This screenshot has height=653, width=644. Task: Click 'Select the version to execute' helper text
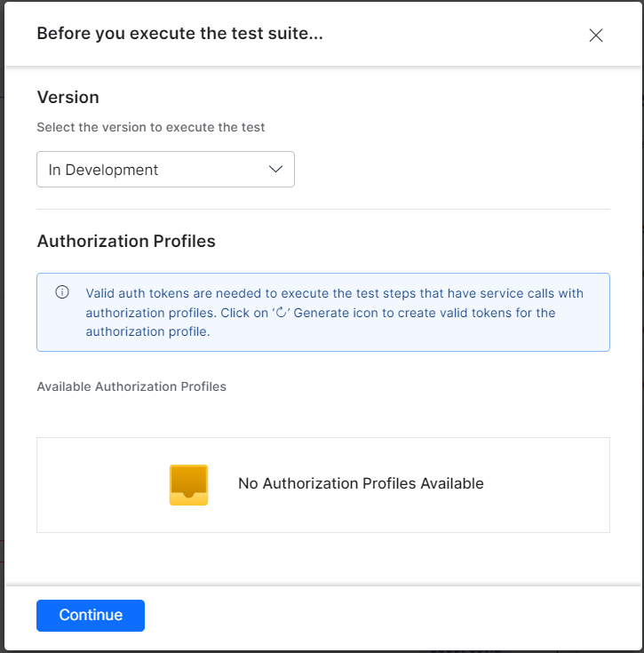[151, 127]
